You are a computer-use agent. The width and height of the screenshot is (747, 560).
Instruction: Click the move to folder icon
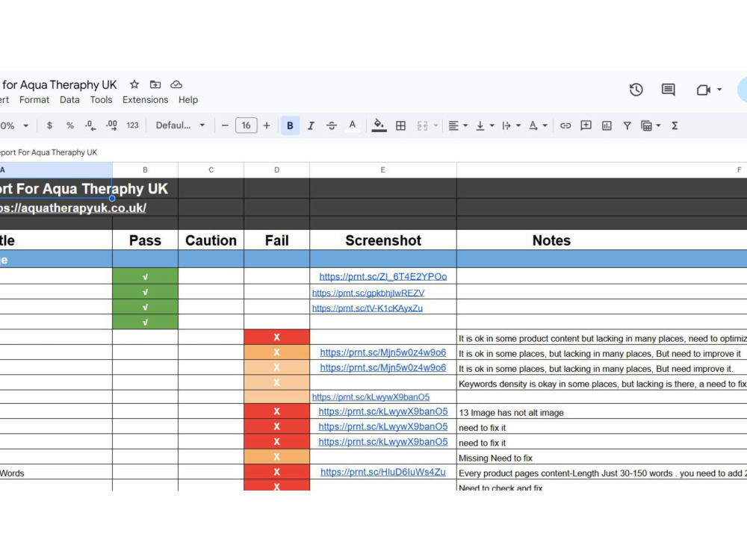click(155, 85)
